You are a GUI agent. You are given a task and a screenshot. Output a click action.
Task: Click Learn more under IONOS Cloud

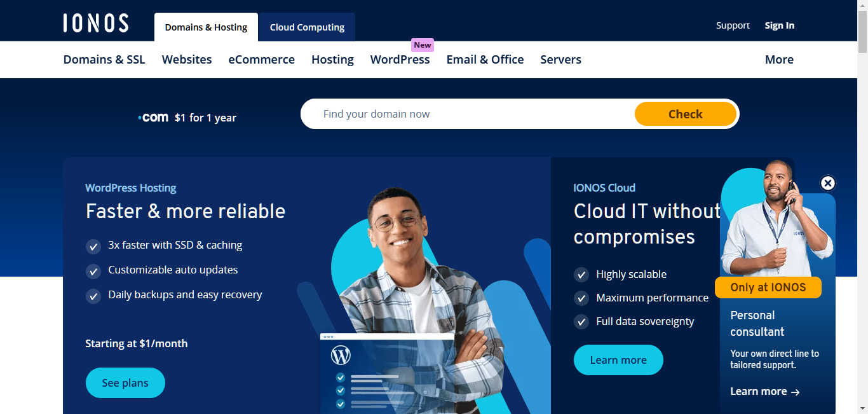(618, 360)
